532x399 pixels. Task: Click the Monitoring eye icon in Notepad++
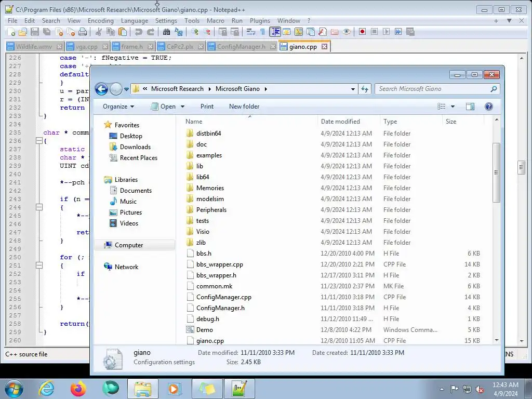point(346,32)
